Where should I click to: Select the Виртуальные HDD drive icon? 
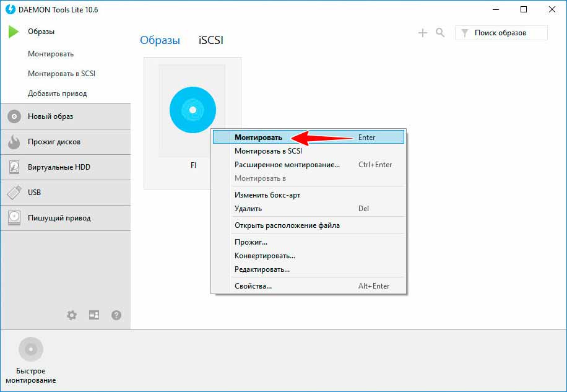click(x=14, y=167)
